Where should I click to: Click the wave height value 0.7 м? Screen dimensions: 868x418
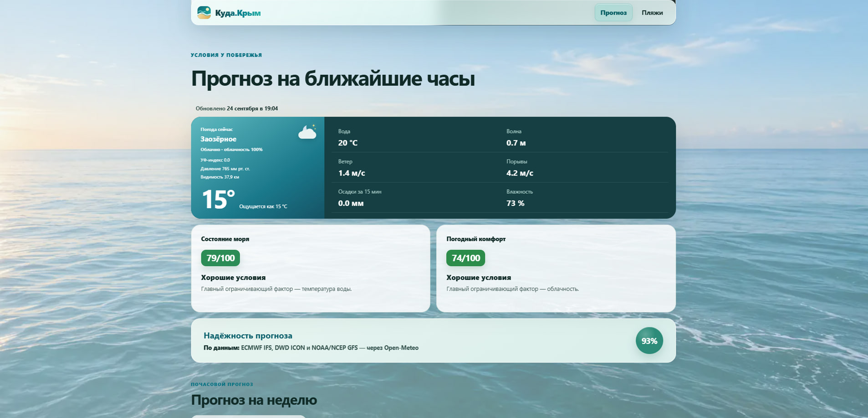(x=516, y=143)
